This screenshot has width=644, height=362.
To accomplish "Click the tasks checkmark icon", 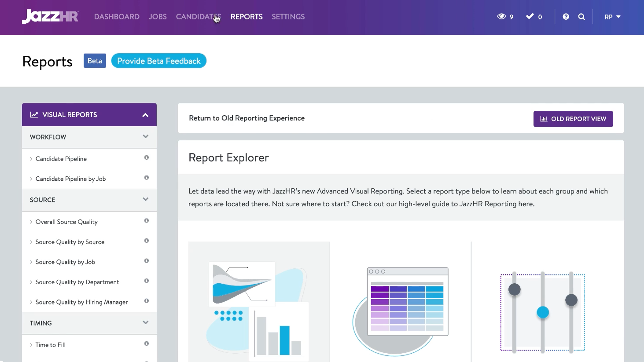I will point(530,17).
